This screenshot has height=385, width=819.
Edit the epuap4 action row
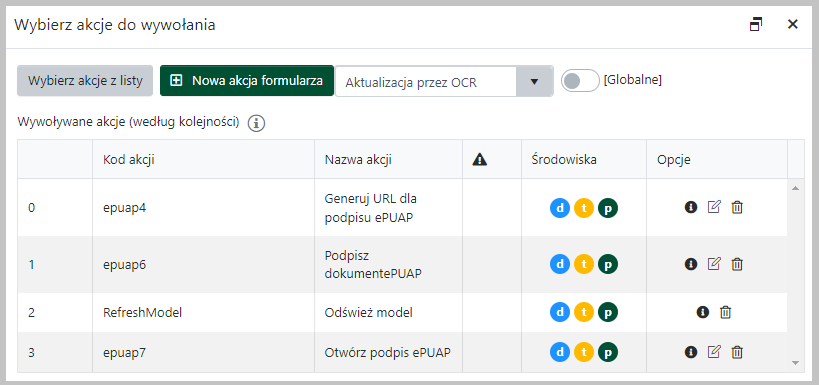(x=713, y=207)
